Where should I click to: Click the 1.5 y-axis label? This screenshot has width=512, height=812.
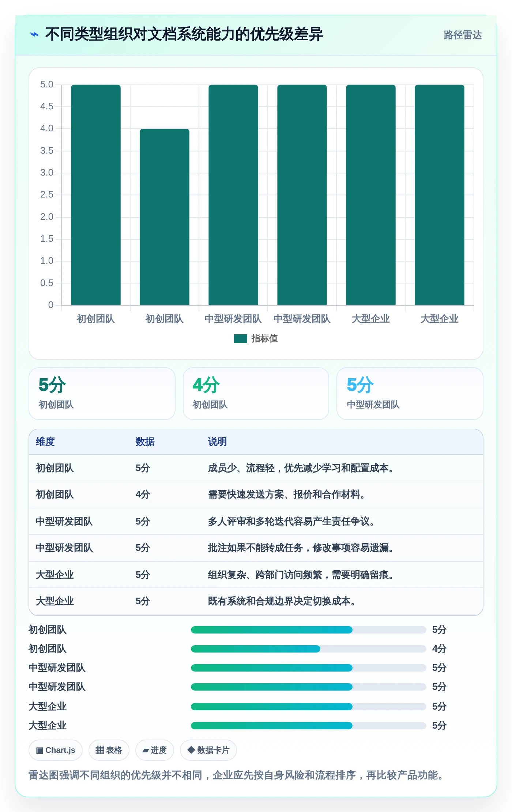47,239
